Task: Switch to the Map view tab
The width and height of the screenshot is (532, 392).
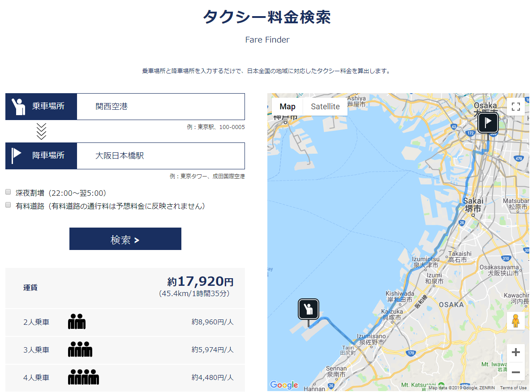Action: (x=287, y=107)
